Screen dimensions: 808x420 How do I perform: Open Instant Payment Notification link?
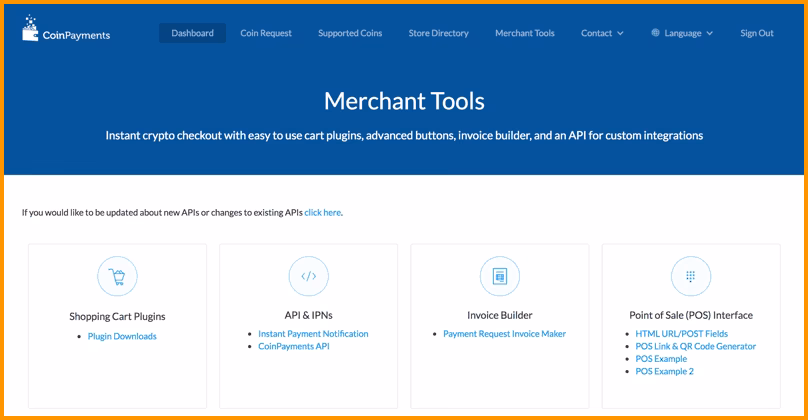(x=313, y=333)
